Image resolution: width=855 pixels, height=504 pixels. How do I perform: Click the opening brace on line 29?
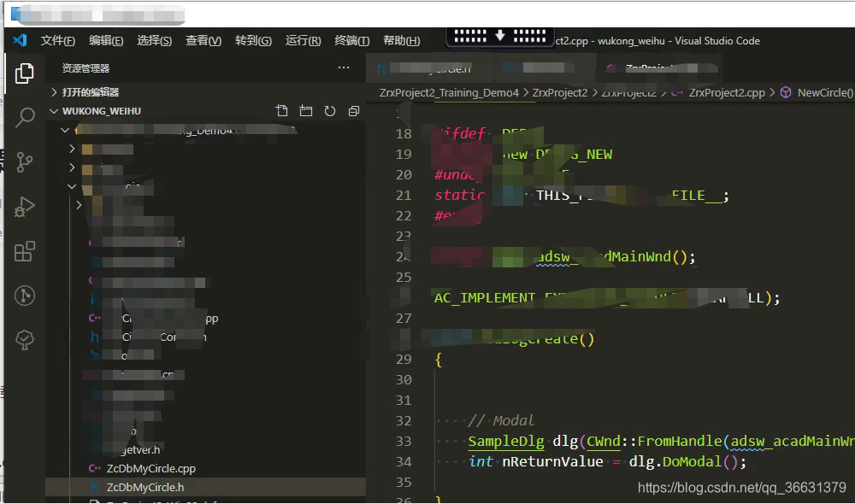coord(439,360)
